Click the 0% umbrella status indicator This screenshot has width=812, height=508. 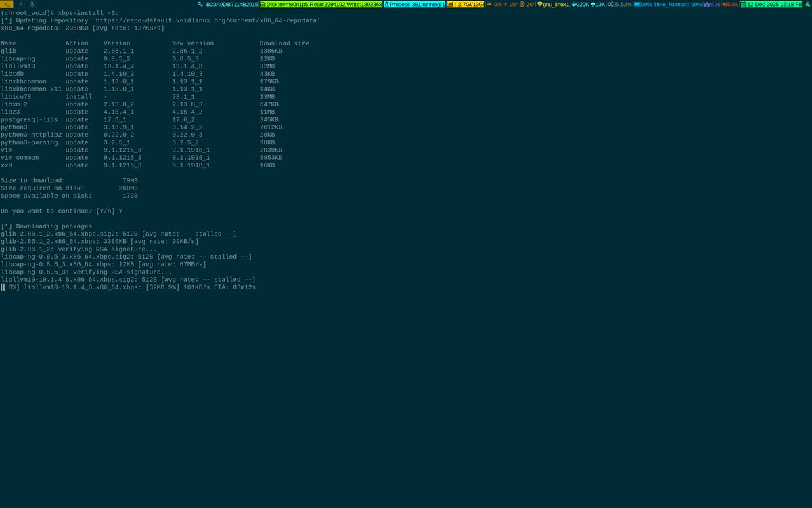[494, 4]
